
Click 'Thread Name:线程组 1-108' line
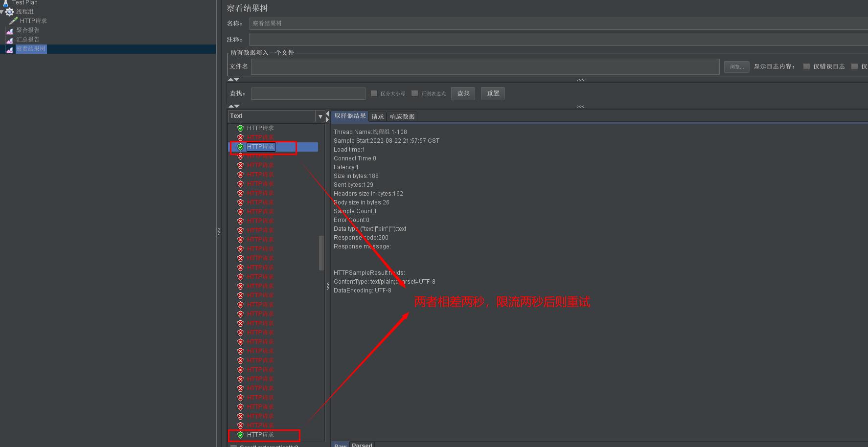[x=370, y=132]
